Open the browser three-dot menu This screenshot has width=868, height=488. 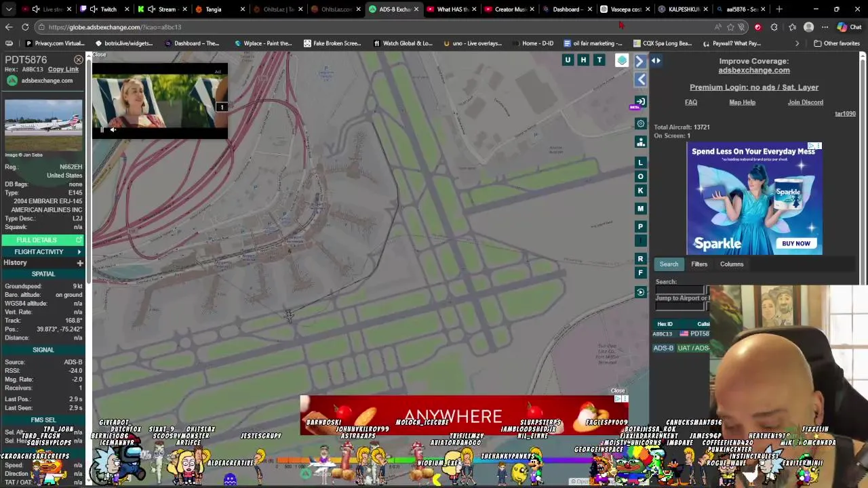coord(825,27)
